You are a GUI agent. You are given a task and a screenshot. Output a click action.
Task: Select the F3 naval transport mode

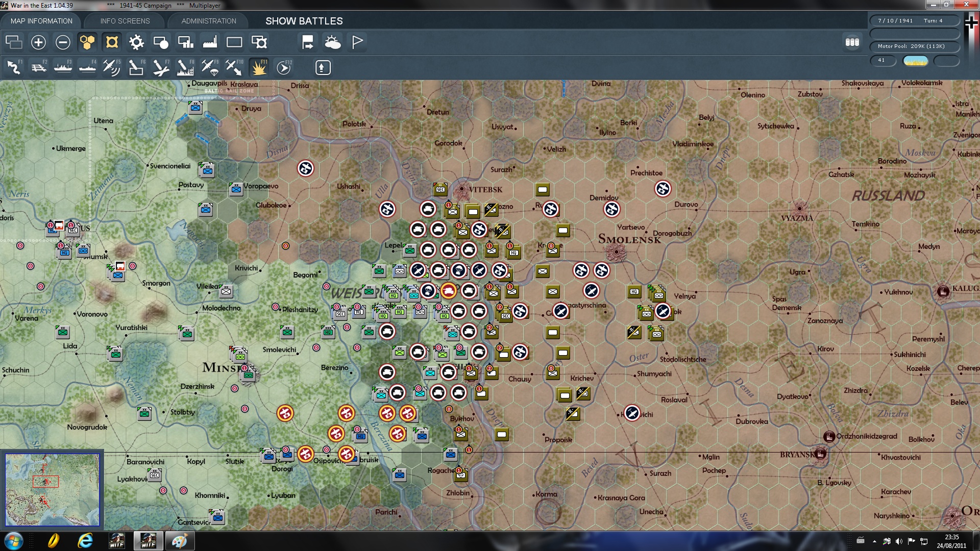[x=63, y=67]
